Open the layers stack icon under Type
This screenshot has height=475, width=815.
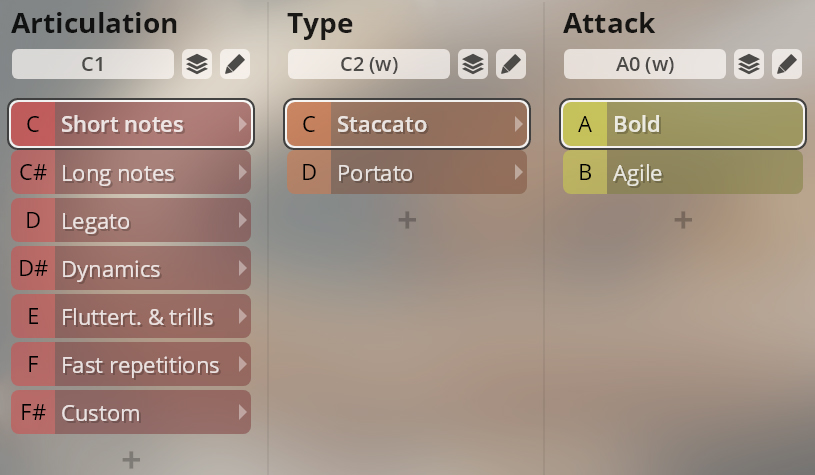[x=473, y=64]
